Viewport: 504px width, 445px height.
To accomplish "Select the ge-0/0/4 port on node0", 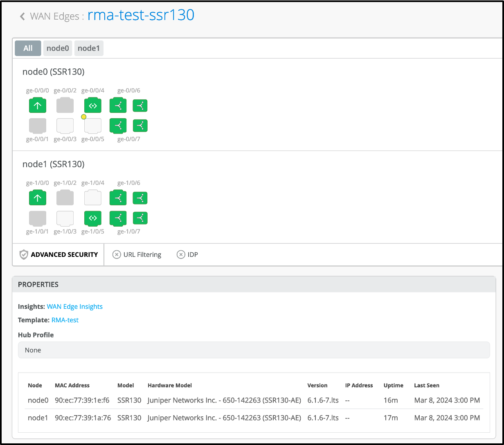I will pos(93,106).
